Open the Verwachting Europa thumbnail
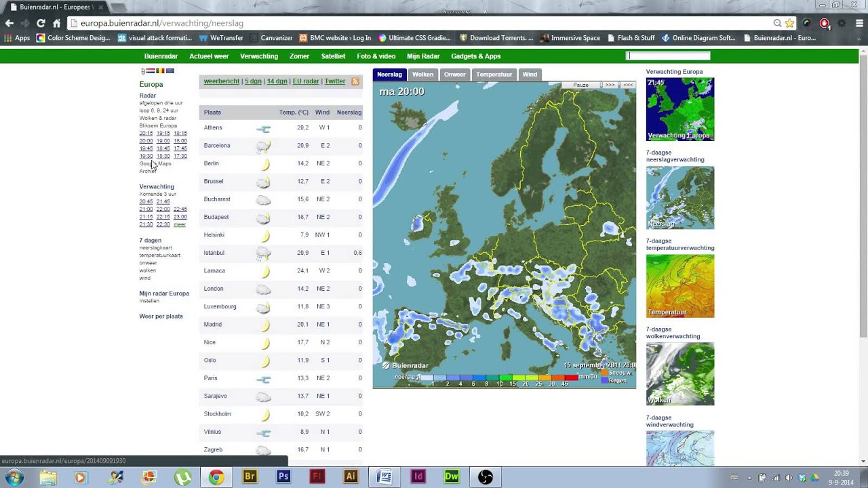The height and width of the screenshot is (488, 868). (x=680, y=109)
